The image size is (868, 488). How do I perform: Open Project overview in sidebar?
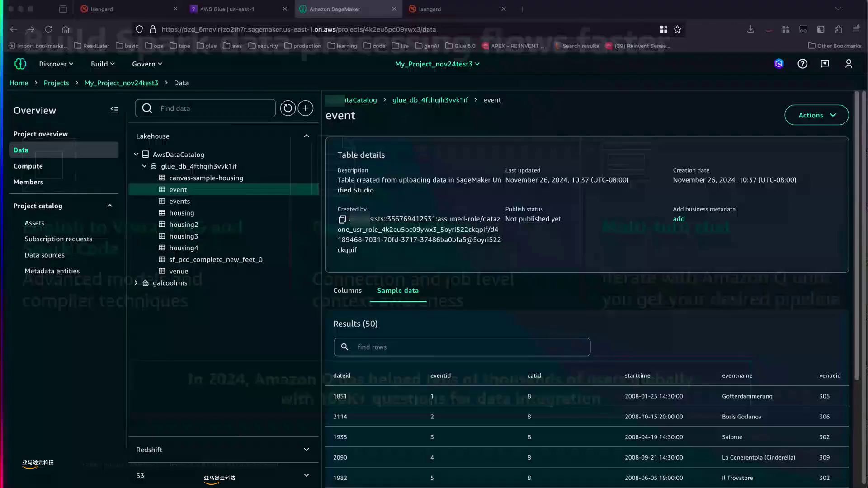coord(40,134)
